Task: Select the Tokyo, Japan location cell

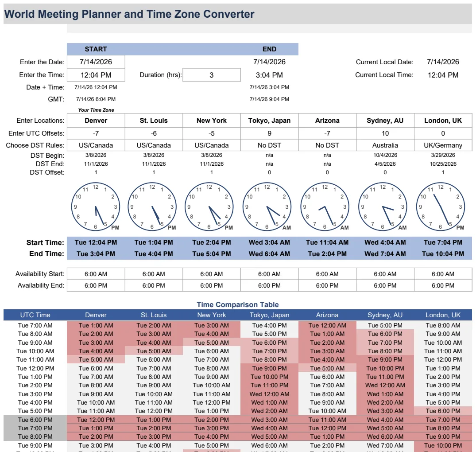Action: click(269, 121)
